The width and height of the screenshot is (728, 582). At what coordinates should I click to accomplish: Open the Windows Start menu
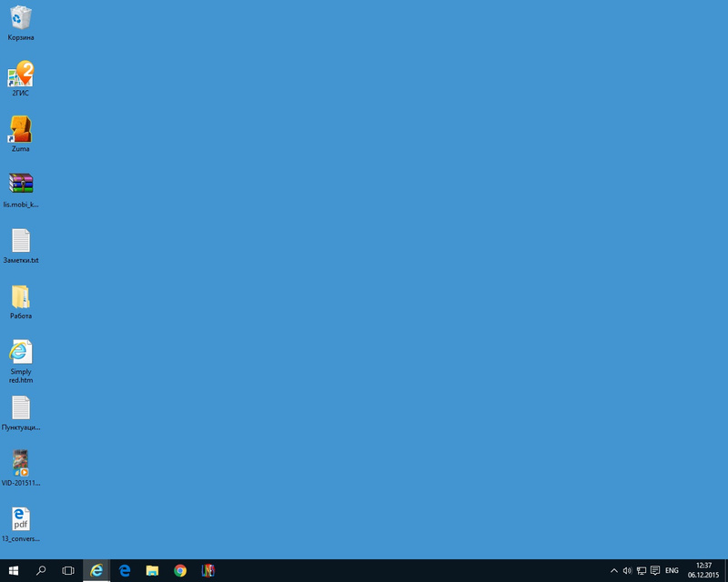pos(14,570)
